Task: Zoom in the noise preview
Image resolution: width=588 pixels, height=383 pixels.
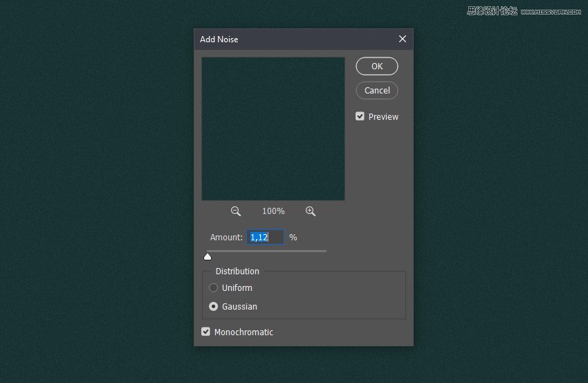Action: pyautogui.click(x=311, y=211)
